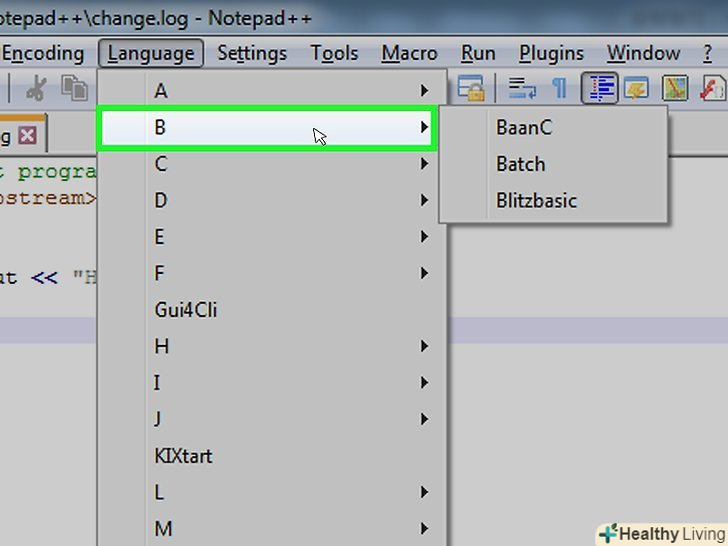Choose Batch from the B submenu

(x=553, y=164)
